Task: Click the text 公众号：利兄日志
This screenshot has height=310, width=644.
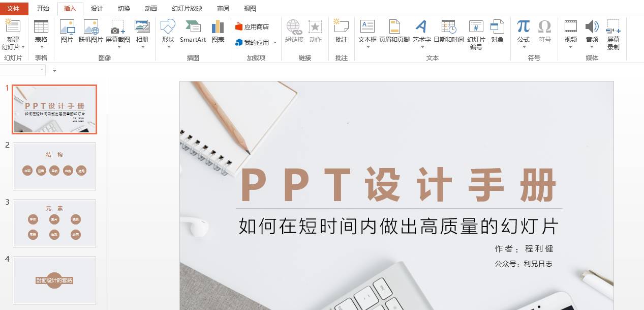Action: (524, 264)
